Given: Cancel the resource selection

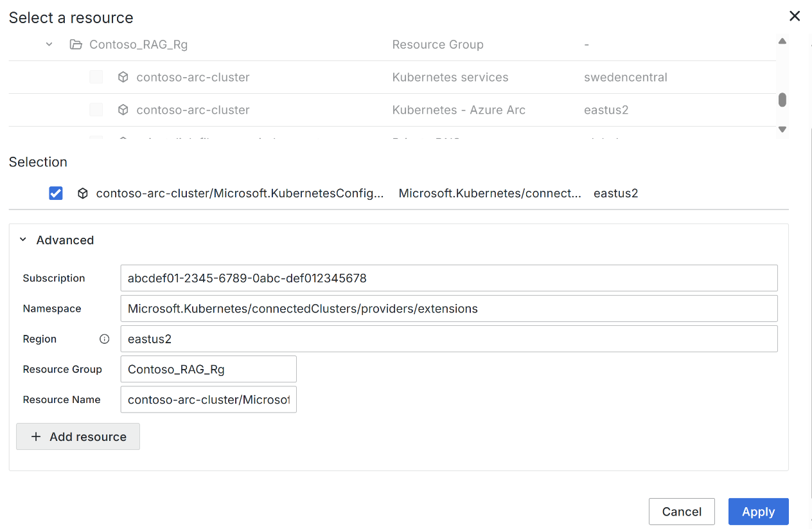Looking at the screenshot, I should (682, 512).
